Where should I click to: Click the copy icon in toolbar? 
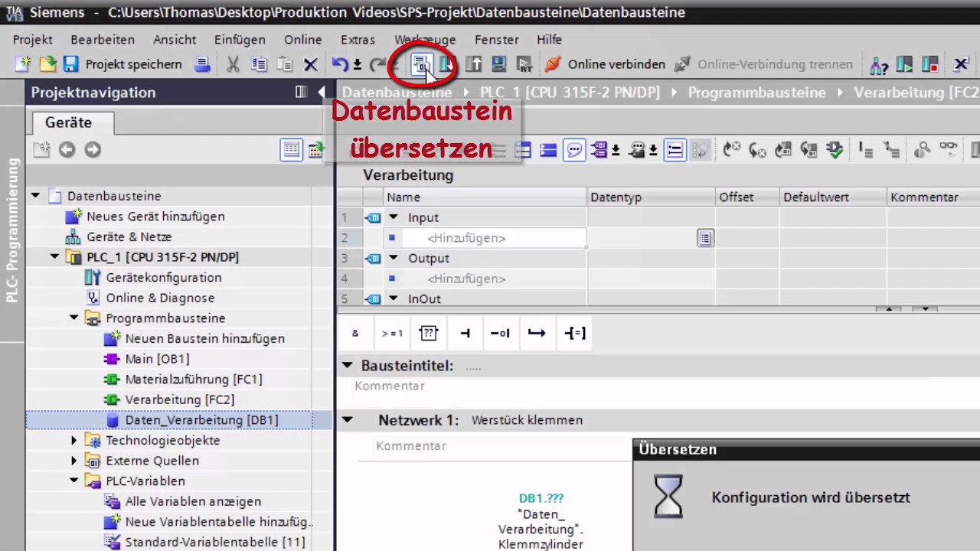point(260,64)
